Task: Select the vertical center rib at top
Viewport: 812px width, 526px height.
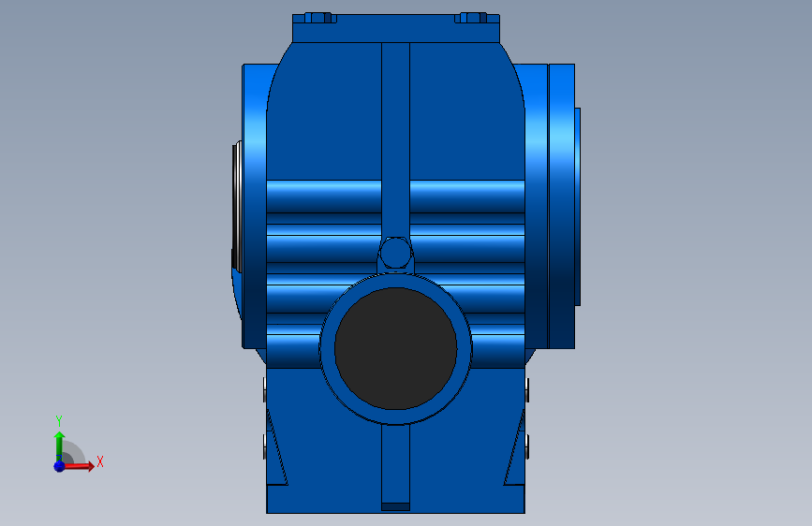Action: click(x=395, y=139)
